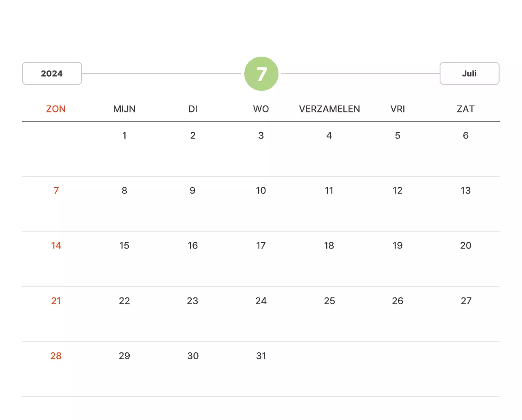Open the Juli month selector
This screenshot has width=522, height=420.
tap(469, 74)
